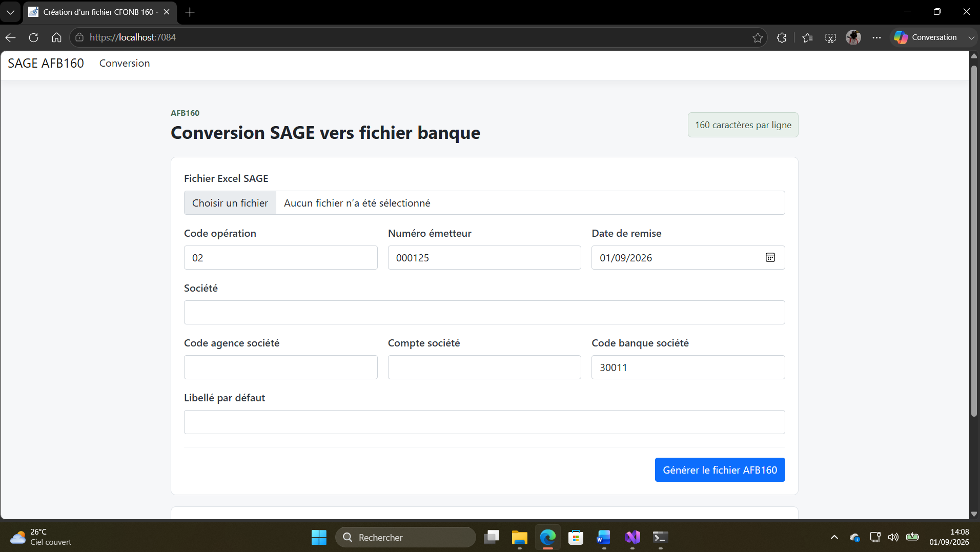Click the address bar URL

click(132, 37)
